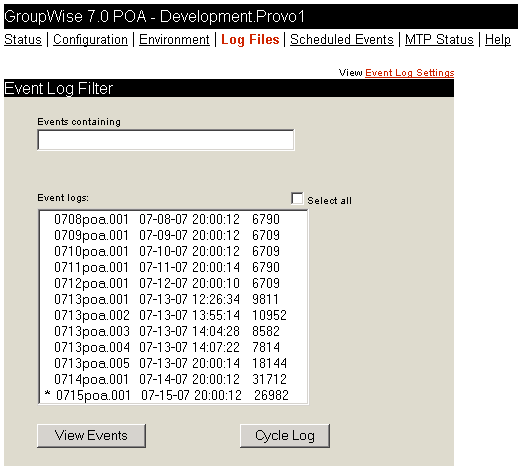Open the Environment page
Image resolution: width=518 pixels, height=476 pixels.
tap(174, 39)
